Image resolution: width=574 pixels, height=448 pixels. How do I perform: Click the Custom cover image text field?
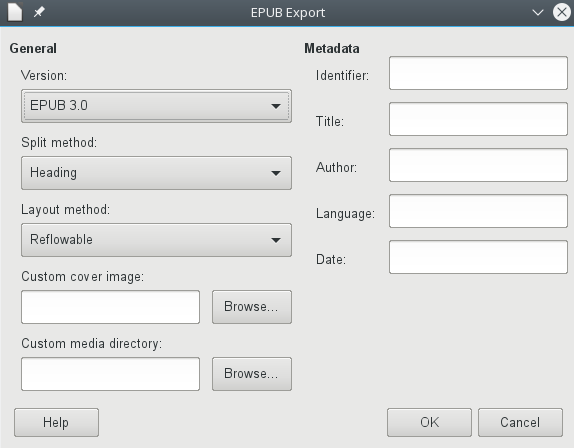click(x=111, y=307)
